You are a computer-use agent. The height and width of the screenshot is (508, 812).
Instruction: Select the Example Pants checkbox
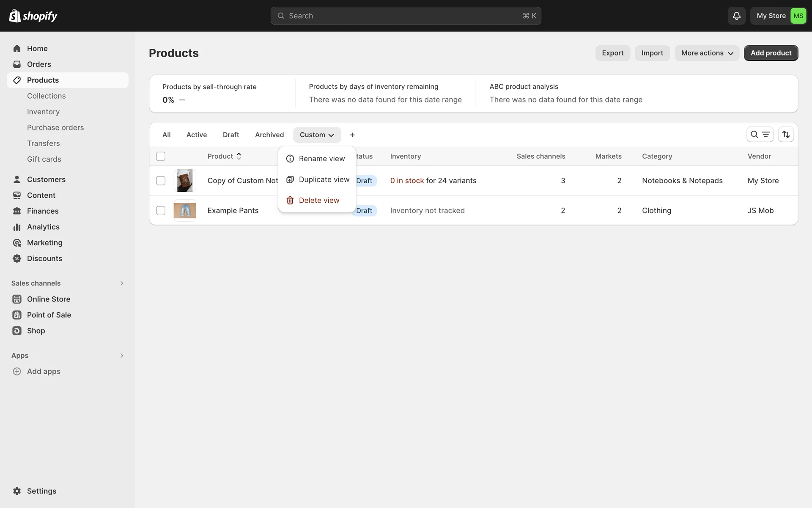(x=161, y=210)
